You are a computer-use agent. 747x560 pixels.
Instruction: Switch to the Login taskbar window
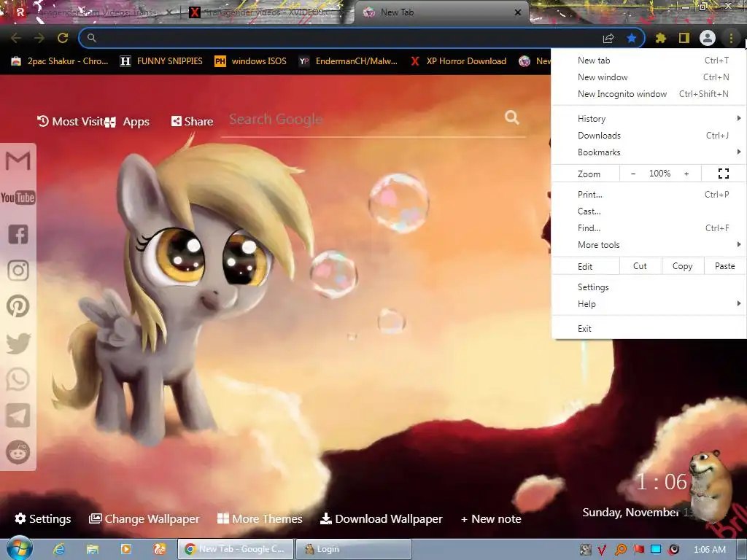pyautogui.click(x=354, y=549)
